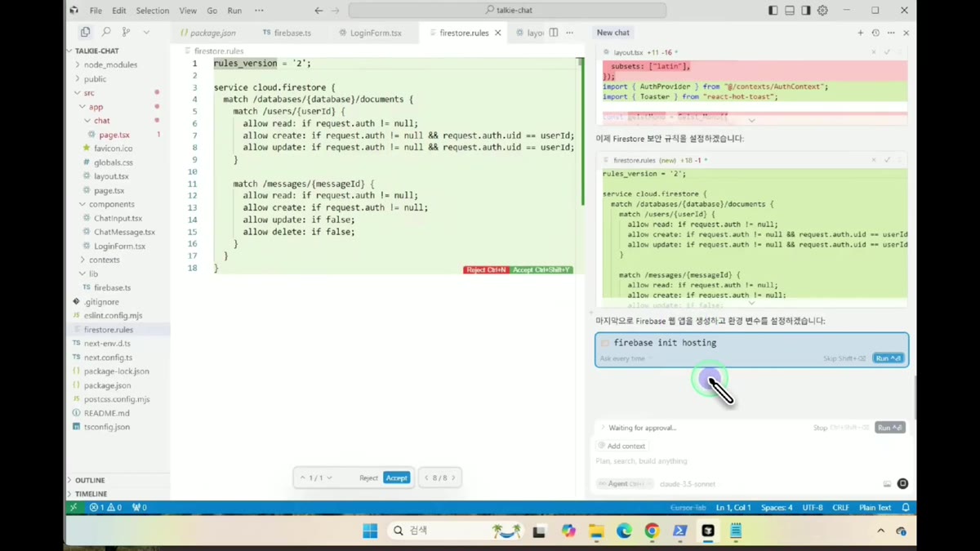The image size is (980, 551).
Task: Click Add context button
Action: coord(621,446)
